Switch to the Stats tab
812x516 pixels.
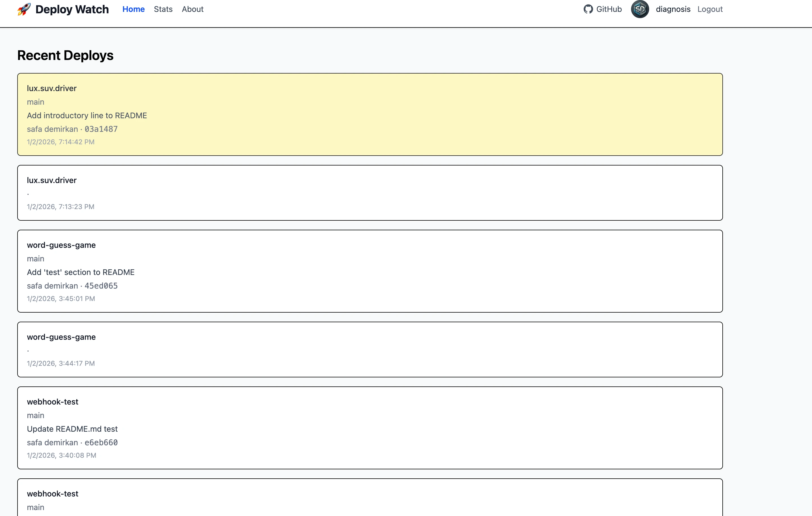(163, 9)
